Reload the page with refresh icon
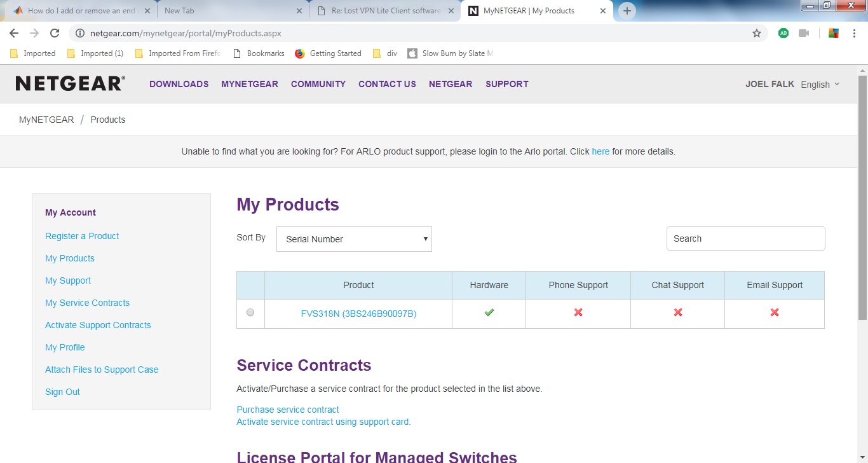868x463 pixels. coord(55,33)
